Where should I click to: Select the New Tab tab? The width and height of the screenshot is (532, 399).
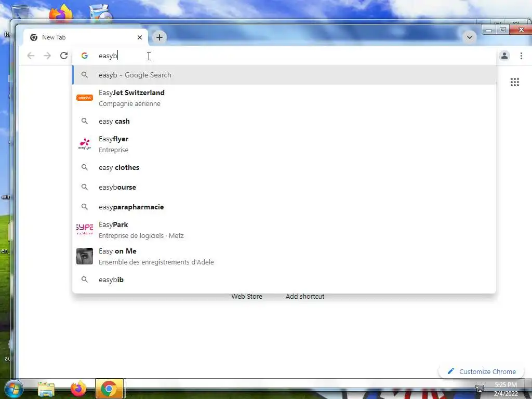(x=86, y=37)
